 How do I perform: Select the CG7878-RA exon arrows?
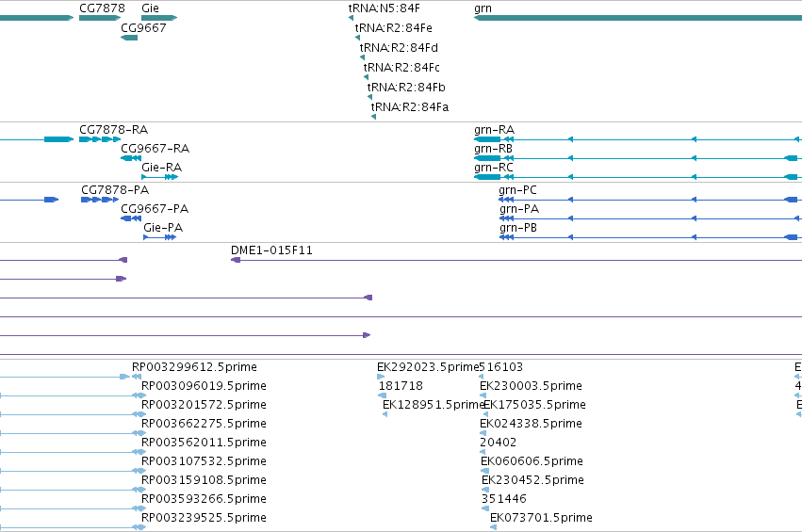click(x=100, y=139)
